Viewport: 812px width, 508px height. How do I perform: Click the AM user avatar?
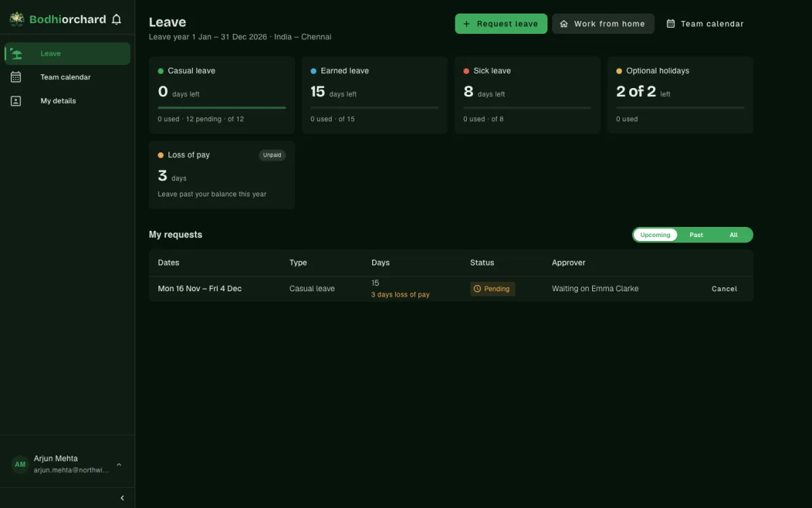point(20,465)
